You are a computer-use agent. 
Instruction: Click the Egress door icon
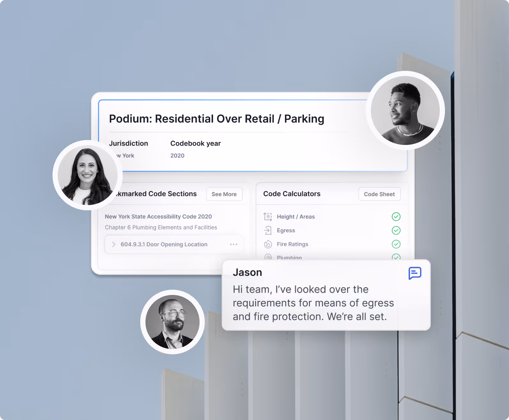click(x=268, y=230)
